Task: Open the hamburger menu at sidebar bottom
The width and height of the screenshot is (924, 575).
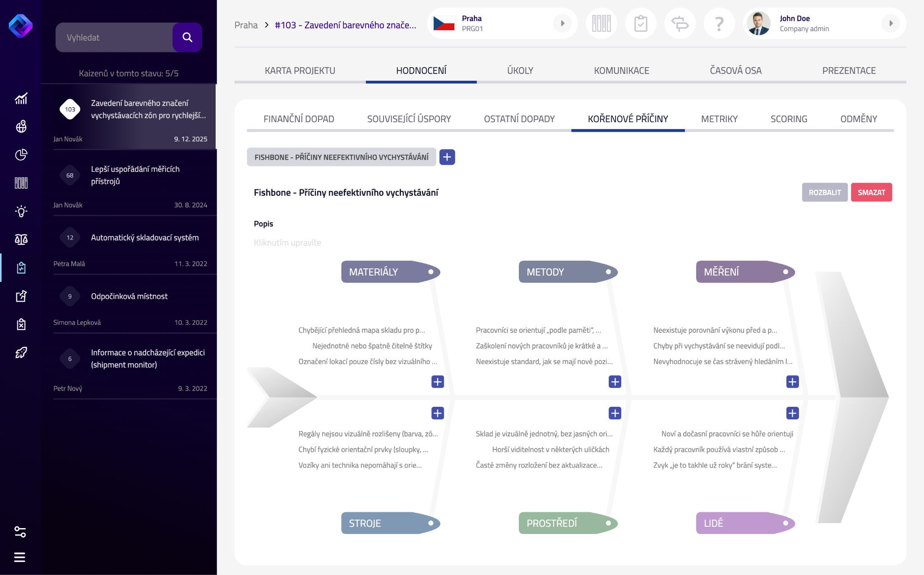Action: pyautogui.click(x=20, y=557)
